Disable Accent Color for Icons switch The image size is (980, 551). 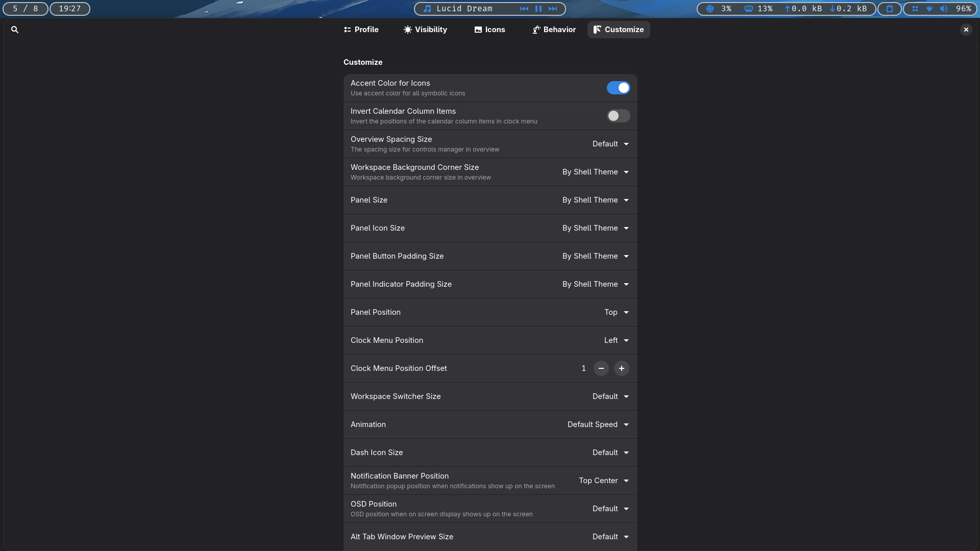(618, 88)
